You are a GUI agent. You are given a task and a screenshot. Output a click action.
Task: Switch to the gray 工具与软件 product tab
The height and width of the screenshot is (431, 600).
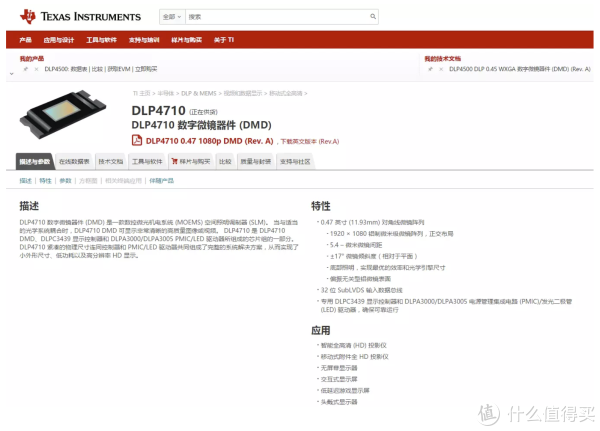(x=147, y=162)
